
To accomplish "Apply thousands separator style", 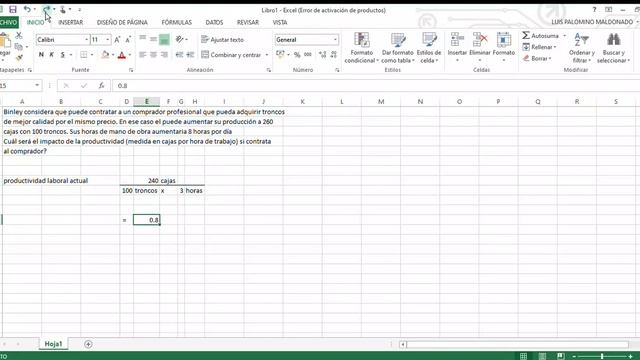I will pos(308,55).
